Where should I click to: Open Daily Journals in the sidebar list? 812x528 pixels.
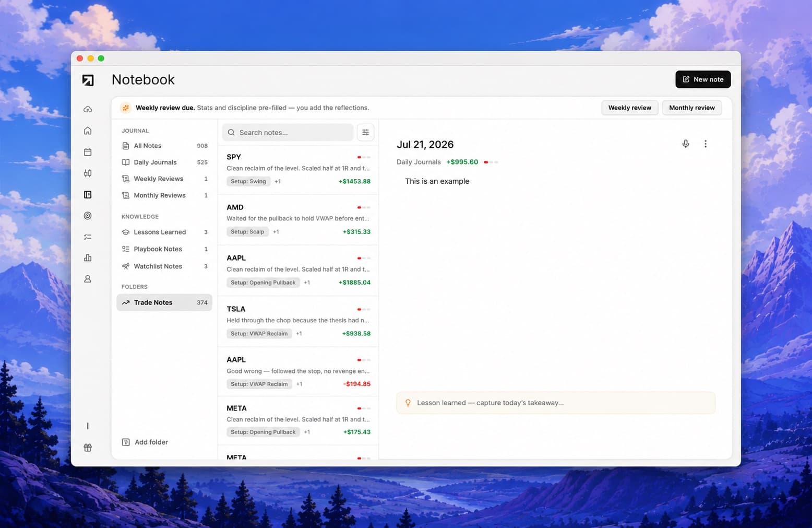tap(164, 162)
